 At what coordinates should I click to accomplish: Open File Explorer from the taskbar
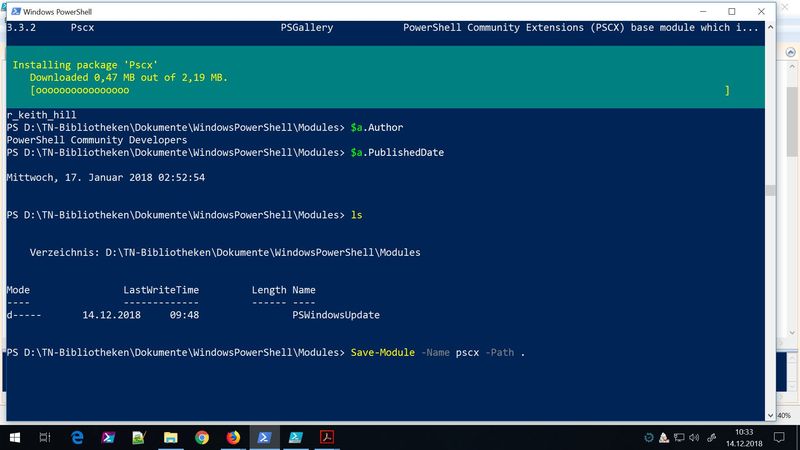(170, 437)
